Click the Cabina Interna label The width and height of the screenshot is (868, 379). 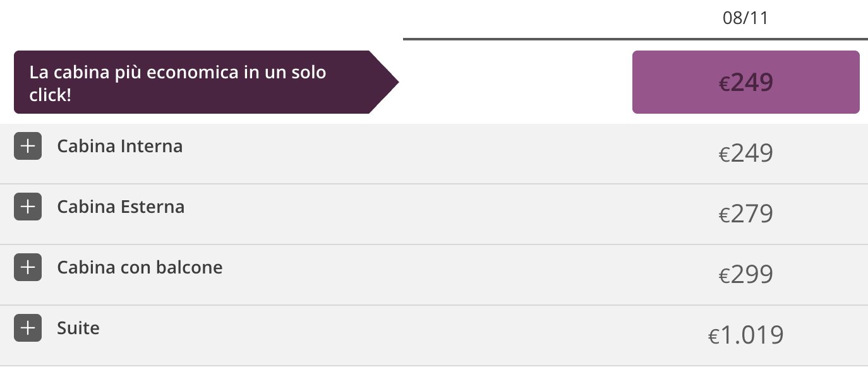pos(119,147)
